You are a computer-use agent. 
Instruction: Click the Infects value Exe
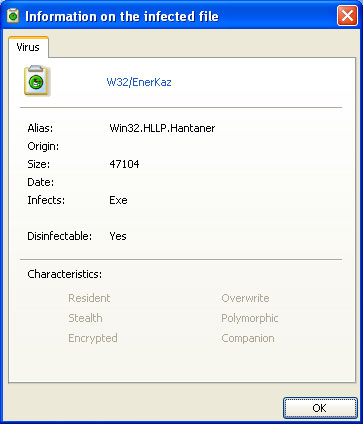118,200
